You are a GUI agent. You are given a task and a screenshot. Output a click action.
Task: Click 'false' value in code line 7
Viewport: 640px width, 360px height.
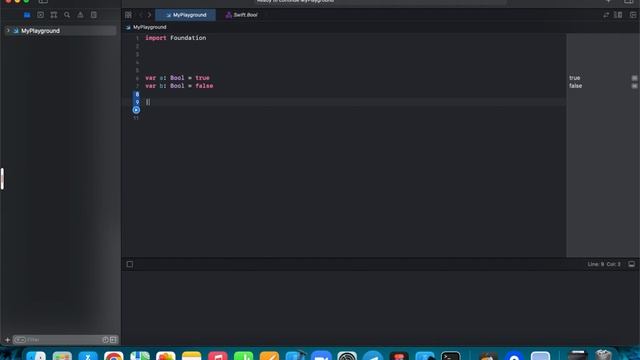[x=204, y=86]
